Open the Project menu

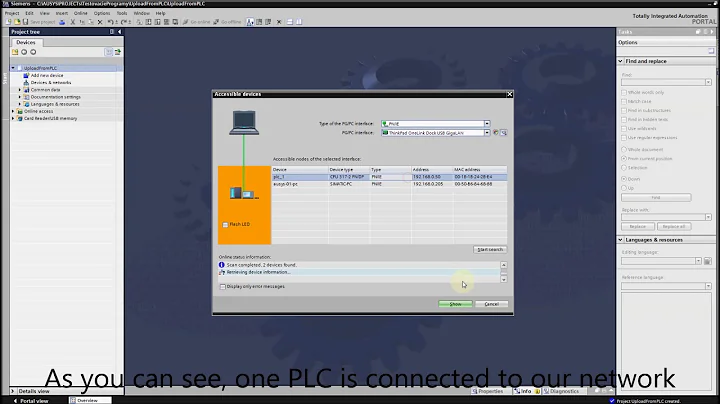tap(12, 13)
